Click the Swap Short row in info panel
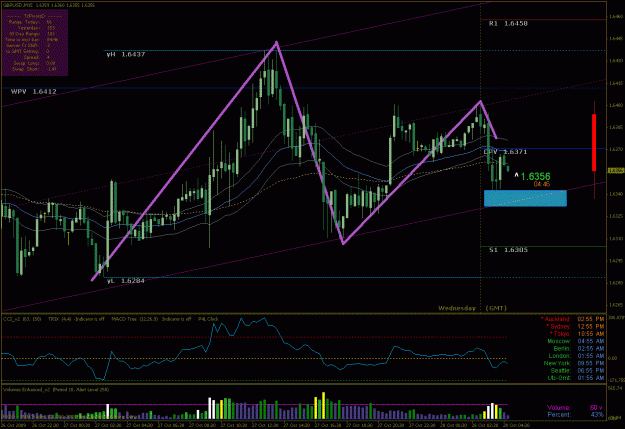The height and width of the screenshot is (429, 625). point(34,69)
